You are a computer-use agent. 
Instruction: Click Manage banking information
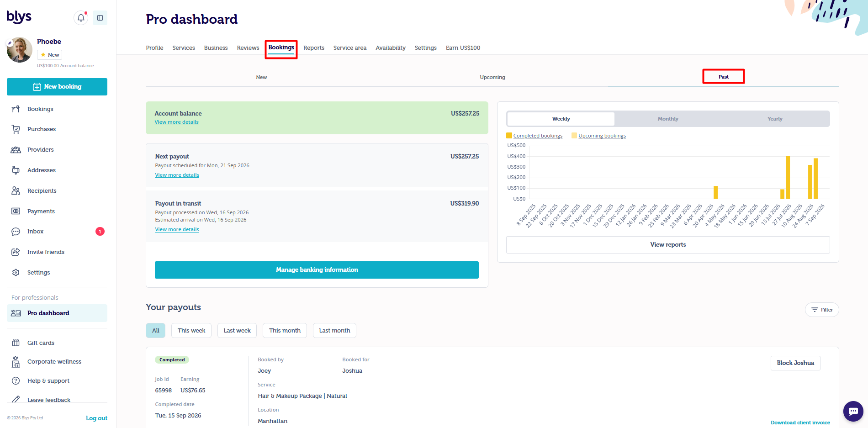(317, 270)
